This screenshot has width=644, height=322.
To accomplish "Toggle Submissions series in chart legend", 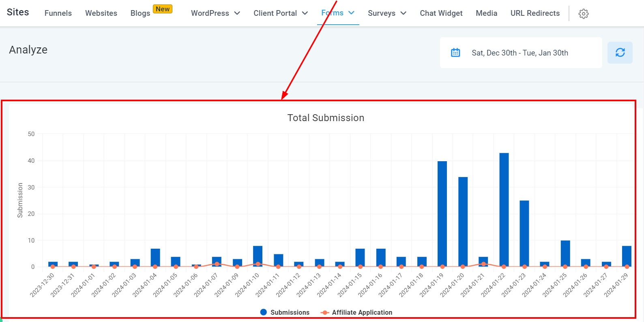I will (285, 312).
